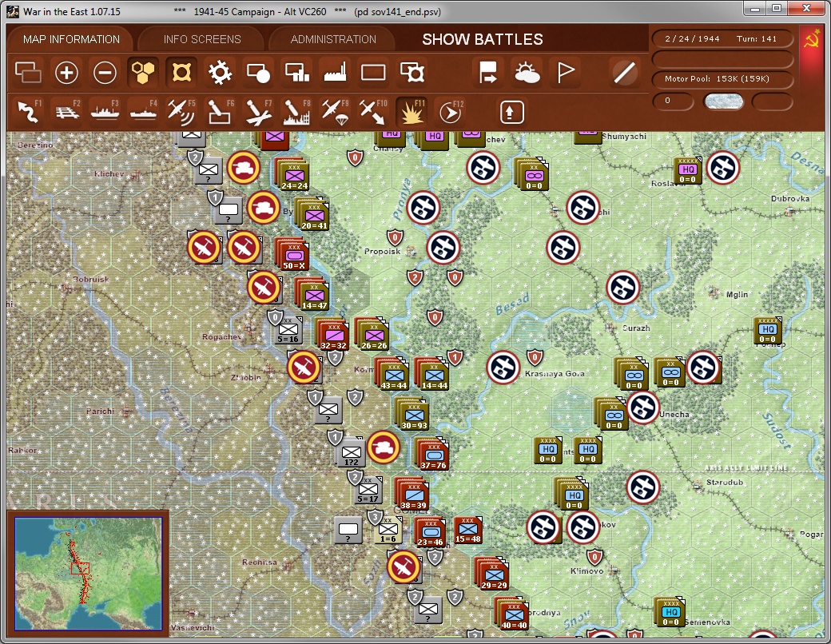Open the ADMINISTRATION tab

point(333,39)
